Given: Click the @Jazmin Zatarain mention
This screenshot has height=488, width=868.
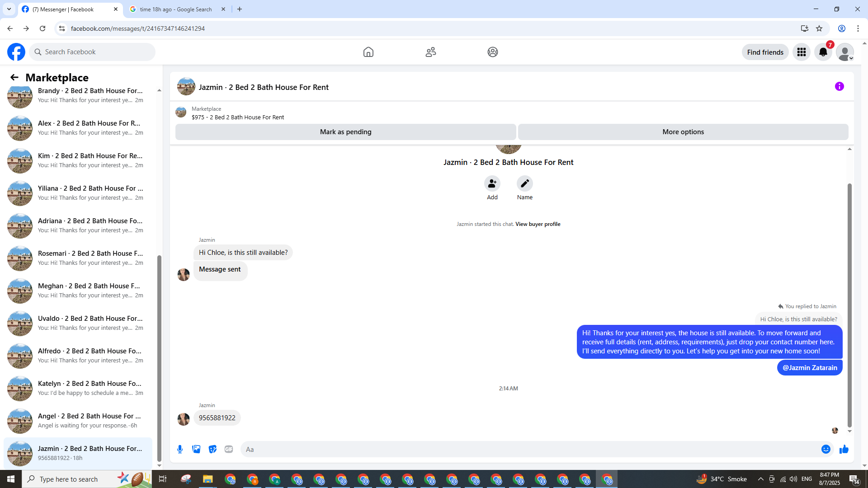Looking at the screenshot, I should click(810, 368).
